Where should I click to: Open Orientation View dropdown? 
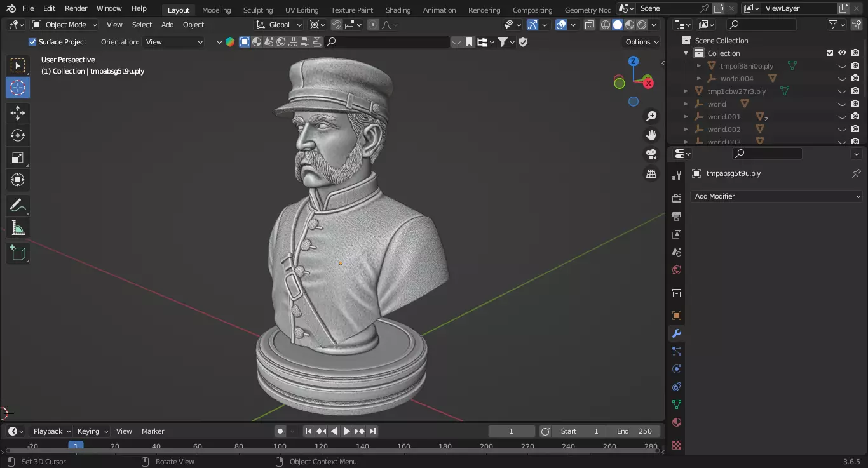pos(174,42)
